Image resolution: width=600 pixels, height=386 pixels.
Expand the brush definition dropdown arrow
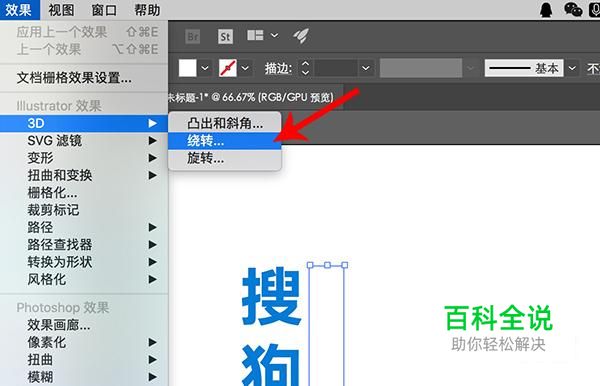[x=572, y=68]
